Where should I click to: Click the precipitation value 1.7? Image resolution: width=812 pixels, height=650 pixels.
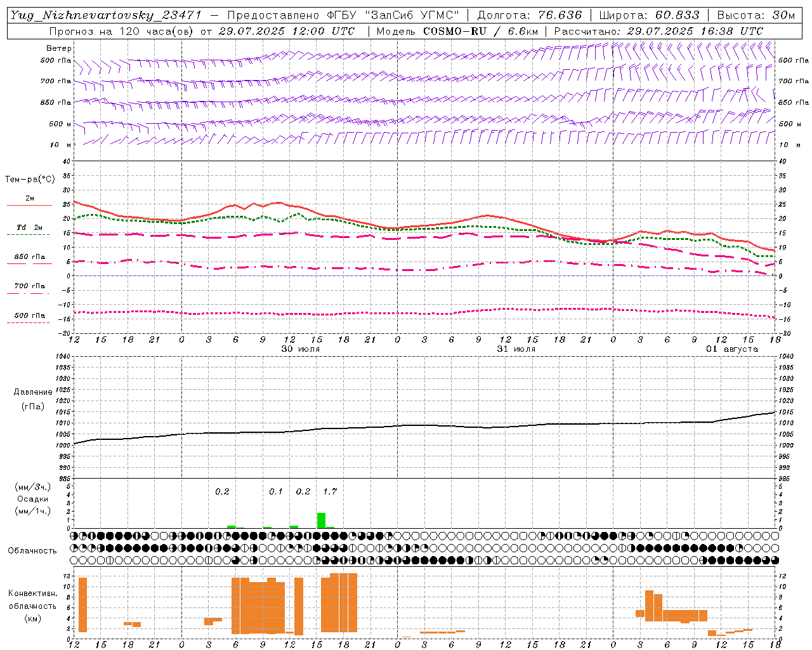pyautogui.click(x=330, y=491)
